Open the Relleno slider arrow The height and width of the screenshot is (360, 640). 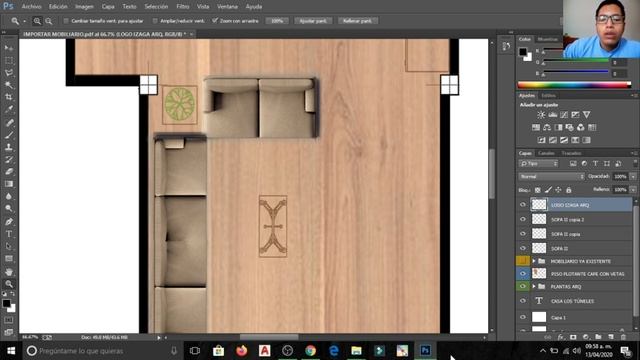[x=633, y=190]
